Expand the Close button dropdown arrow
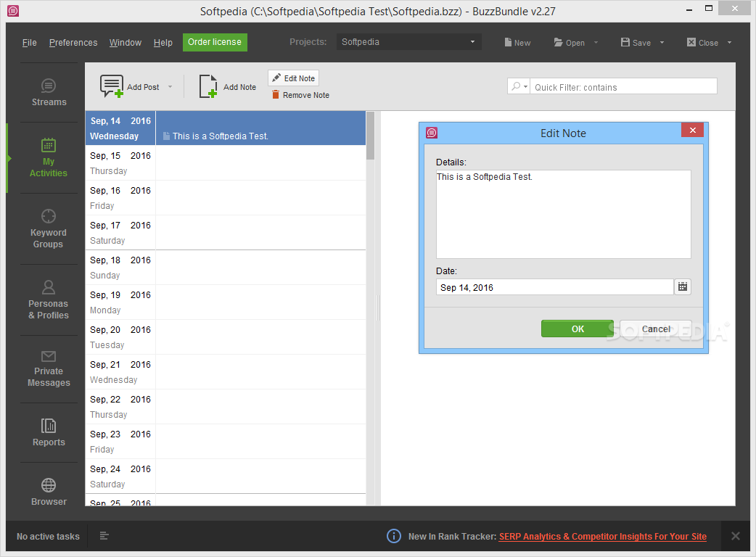756x557 pixels. (729, 42)
